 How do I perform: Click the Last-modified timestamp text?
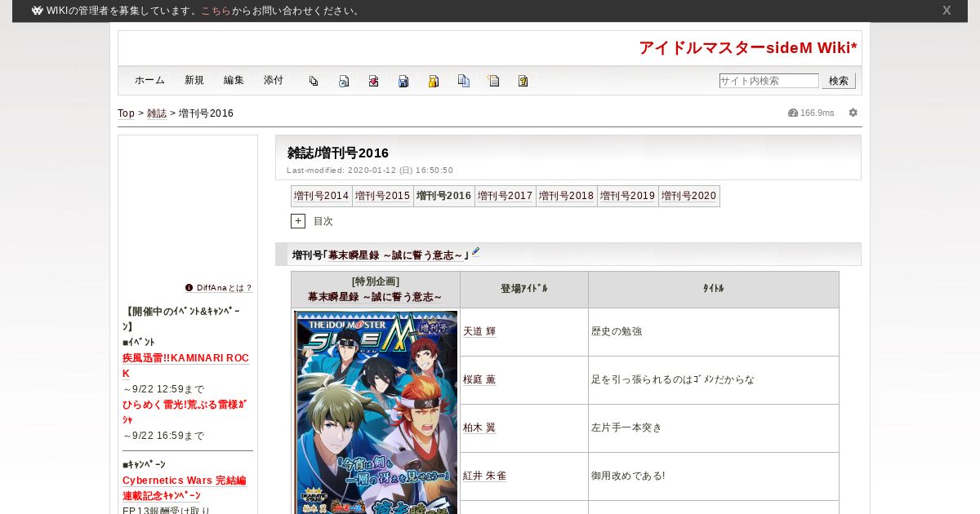click(370, 171)
